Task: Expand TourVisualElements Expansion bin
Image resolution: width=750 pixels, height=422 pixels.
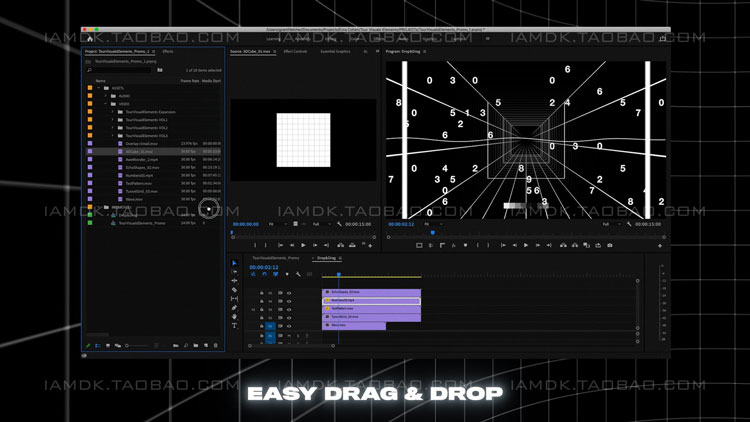Action: tap(113, 112)
